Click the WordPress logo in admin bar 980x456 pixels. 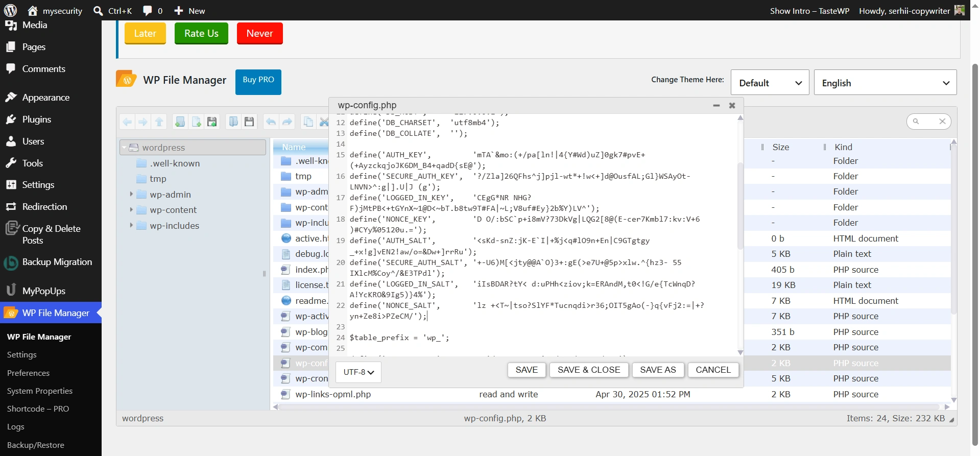tap(10, 10)
